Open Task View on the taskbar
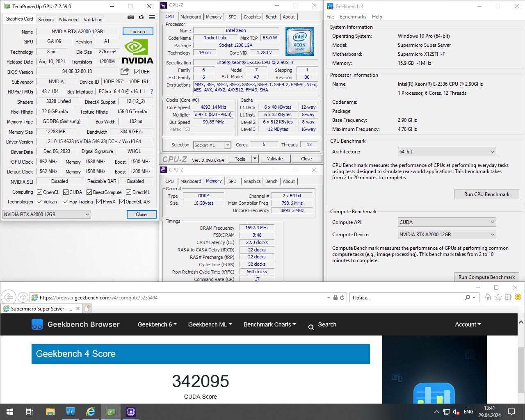This screenshot has width=525, height=420. (x=30, y=412)
